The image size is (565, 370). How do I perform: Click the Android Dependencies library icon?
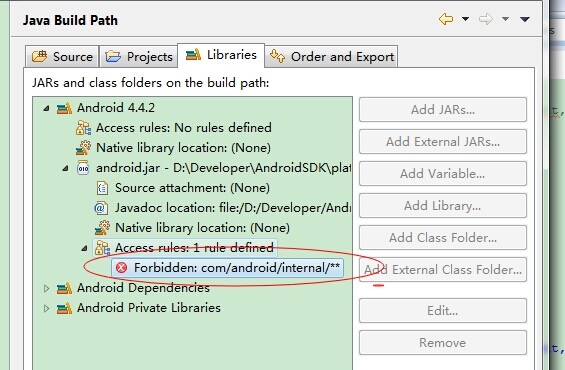pyautogui.click(x=64, y=288)
